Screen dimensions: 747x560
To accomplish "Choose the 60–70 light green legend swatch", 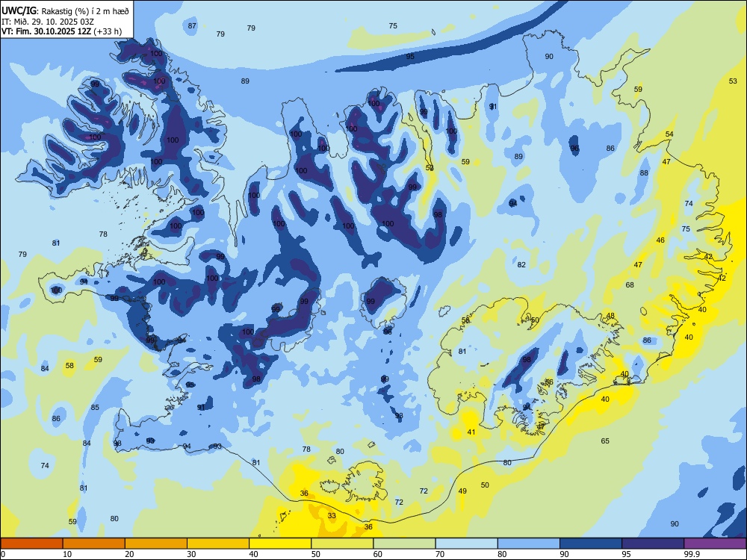I will [404, 544].
